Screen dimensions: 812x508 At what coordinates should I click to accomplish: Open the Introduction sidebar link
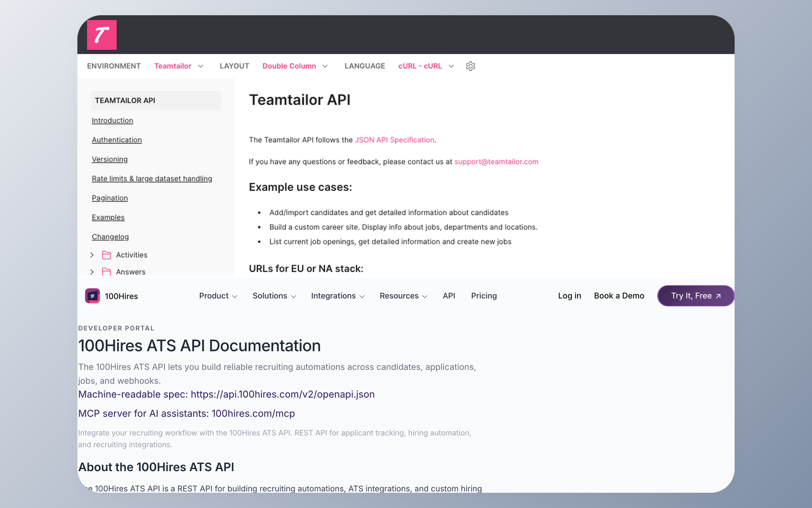[x=112, y=121]
